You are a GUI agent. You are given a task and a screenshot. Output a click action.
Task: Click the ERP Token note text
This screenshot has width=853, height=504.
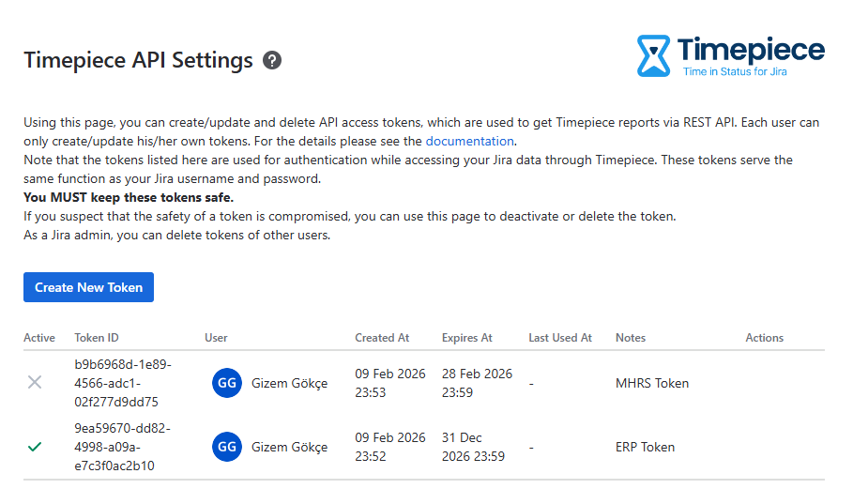click(645, 447)
